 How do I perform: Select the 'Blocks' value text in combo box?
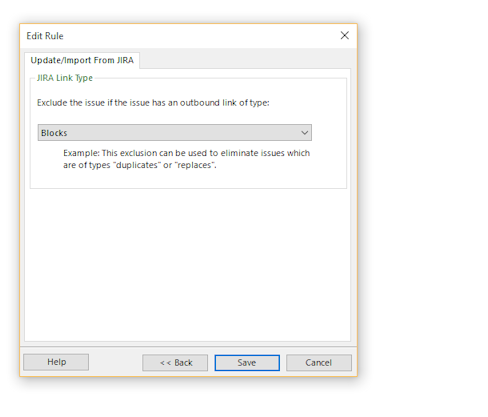tap(54, 133)
